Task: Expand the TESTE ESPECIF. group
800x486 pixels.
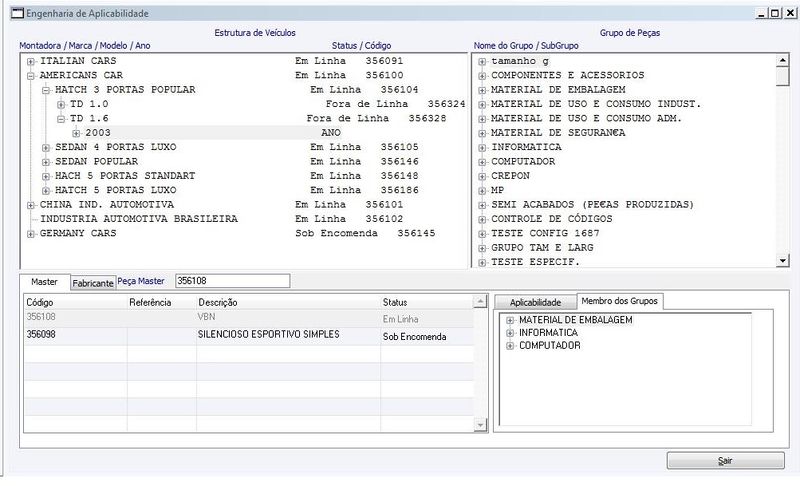Action: 482,263
